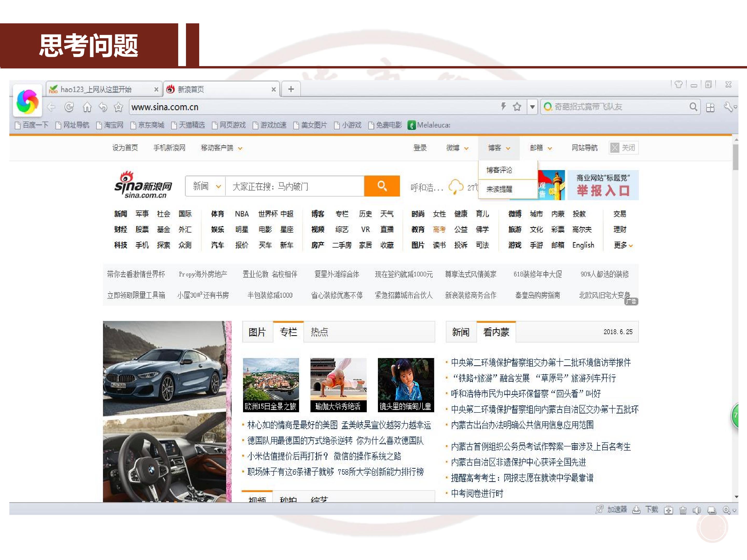
Task: Open the wrench tools menu icon
Action: (729, 107)
